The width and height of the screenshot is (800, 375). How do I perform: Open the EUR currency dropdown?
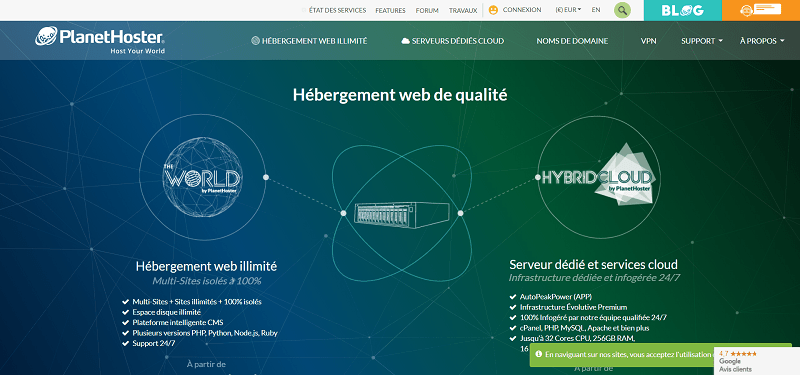point(568,10)
